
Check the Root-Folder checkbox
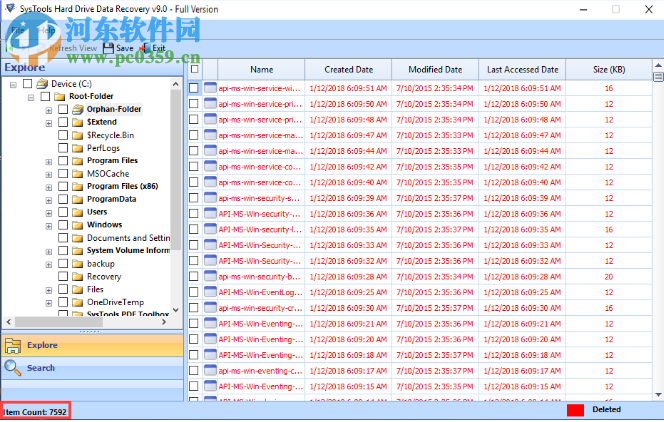pyautogui.click(x=45, y=97)
